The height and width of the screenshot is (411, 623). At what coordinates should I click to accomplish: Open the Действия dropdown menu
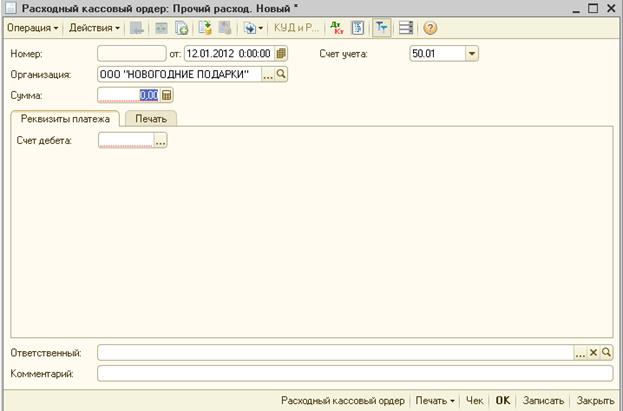[94, 28]
